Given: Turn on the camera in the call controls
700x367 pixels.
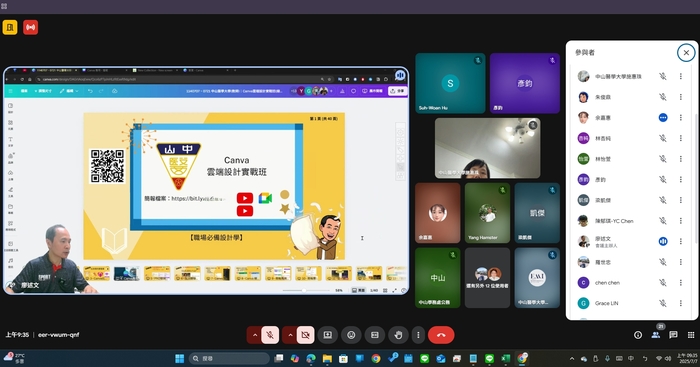Looking at the screenshot, I should [305, 335].
